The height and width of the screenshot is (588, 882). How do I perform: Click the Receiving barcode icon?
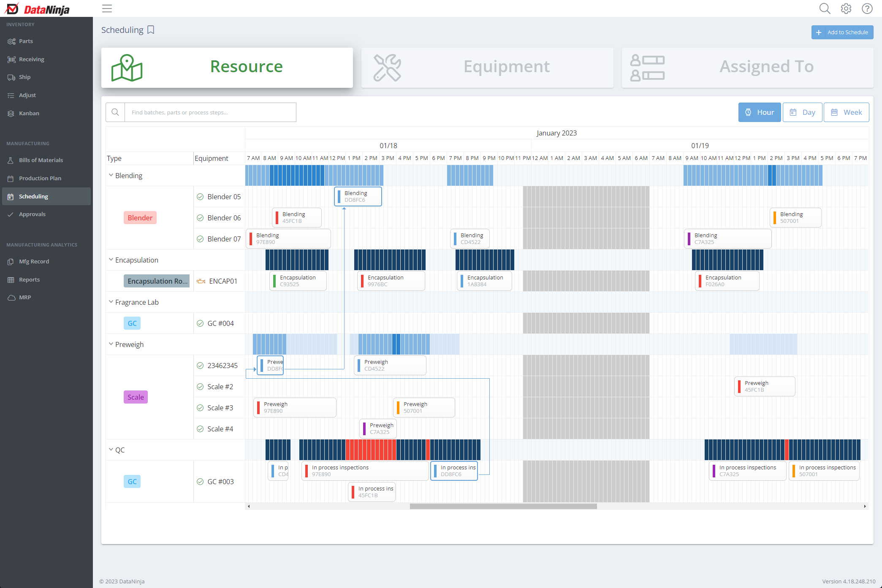11,60
